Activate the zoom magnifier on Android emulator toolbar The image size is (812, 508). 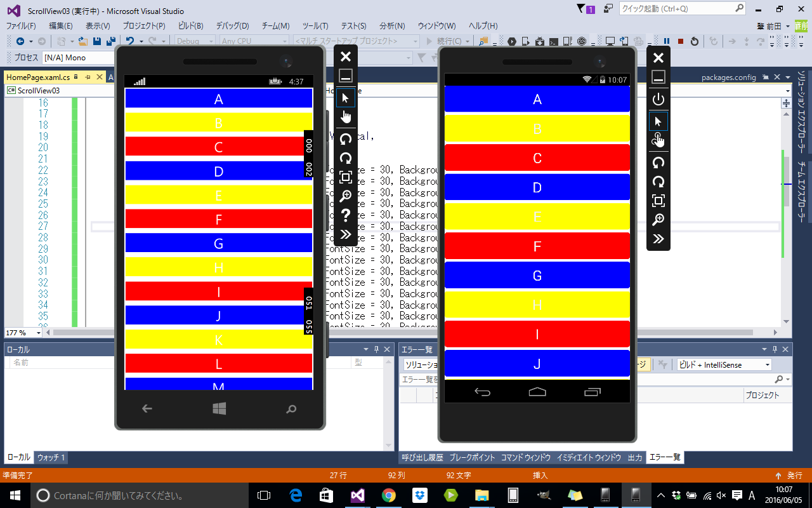point(658,219)
